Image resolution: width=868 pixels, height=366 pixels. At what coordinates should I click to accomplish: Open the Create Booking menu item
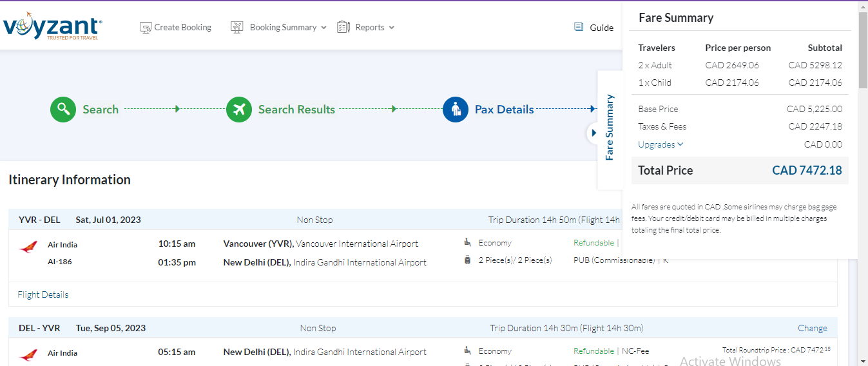point(182,28)
